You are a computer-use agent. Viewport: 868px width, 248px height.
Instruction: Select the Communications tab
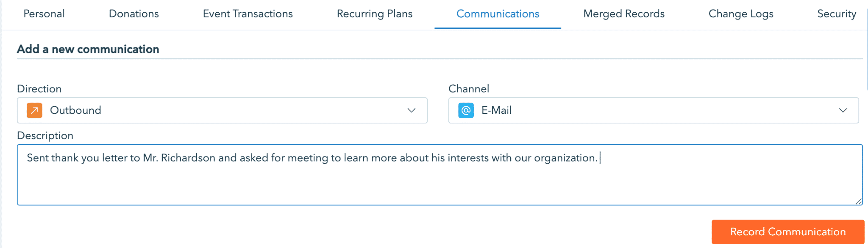(497, 14)
